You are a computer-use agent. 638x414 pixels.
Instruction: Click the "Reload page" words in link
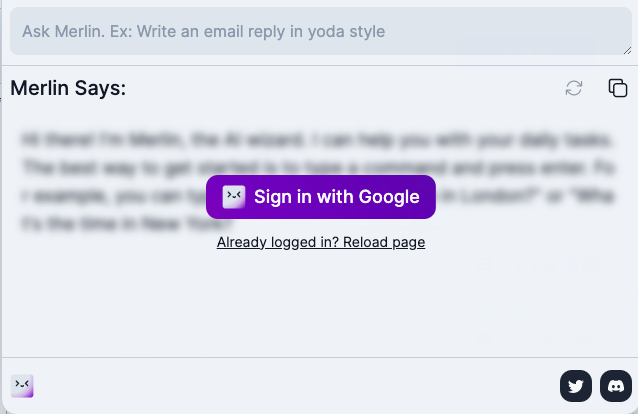[384, 242]
